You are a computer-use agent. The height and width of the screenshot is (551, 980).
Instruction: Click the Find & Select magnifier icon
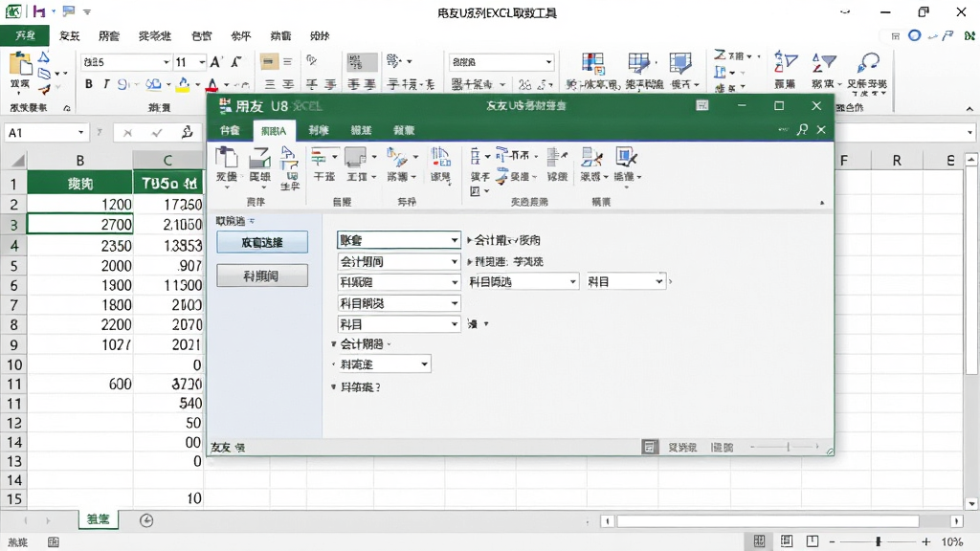tap(867, 62)
